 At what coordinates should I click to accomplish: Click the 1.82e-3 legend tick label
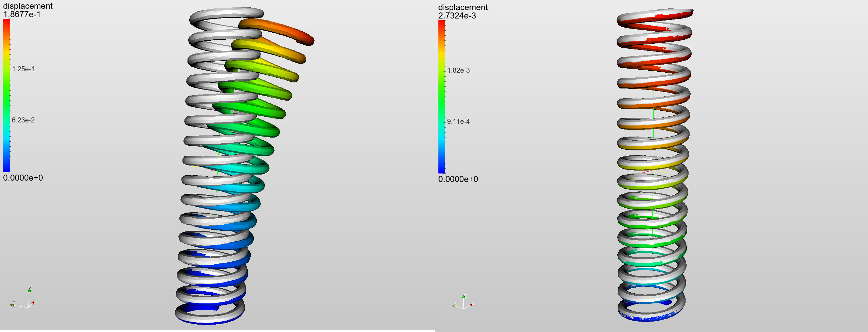pyautogui.click(x=458, y=71)
